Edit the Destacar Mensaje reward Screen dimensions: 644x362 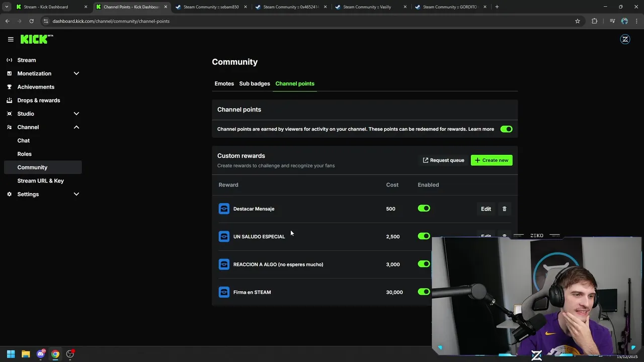[486, 209]
